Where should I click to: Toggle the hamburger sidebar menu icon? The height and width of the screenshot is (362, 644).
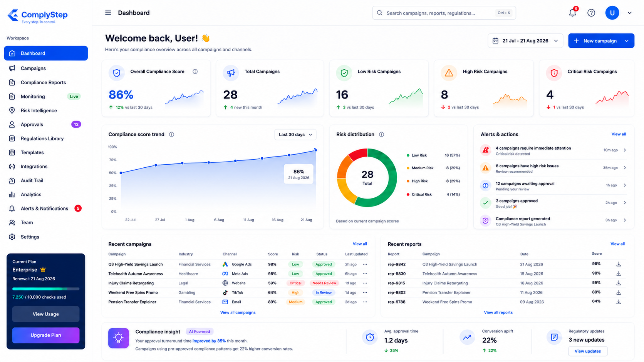coord(108,13)
